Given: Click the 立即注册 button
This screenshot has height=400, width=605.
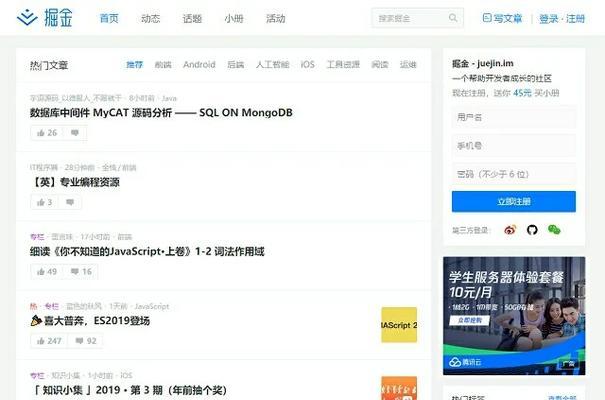Looking at the screenshot, I should click(x=514, y=201).
